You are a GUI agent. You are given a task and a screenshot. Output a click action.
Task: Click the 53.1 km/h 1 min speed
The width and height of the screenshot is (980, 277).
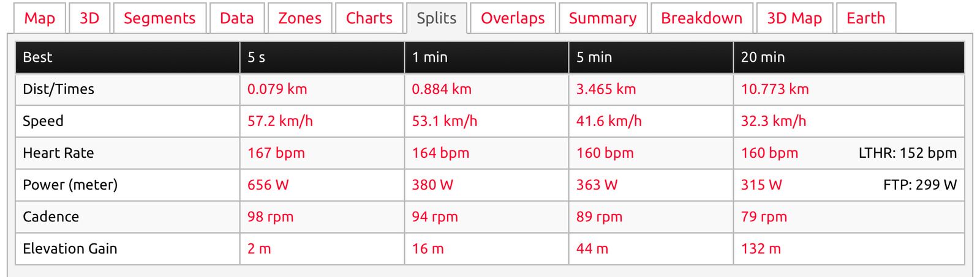click(x=444, y=121)
